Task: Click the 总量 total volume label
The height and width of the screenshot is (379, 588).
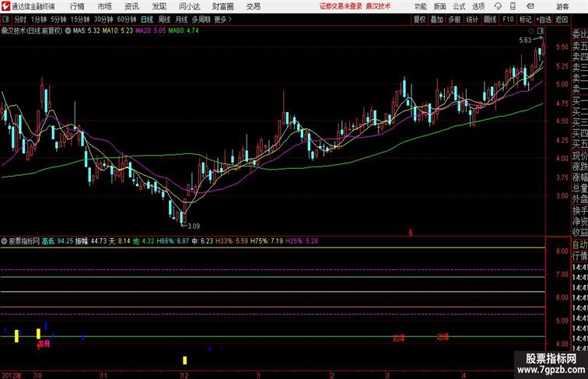Action: (579, 188)
